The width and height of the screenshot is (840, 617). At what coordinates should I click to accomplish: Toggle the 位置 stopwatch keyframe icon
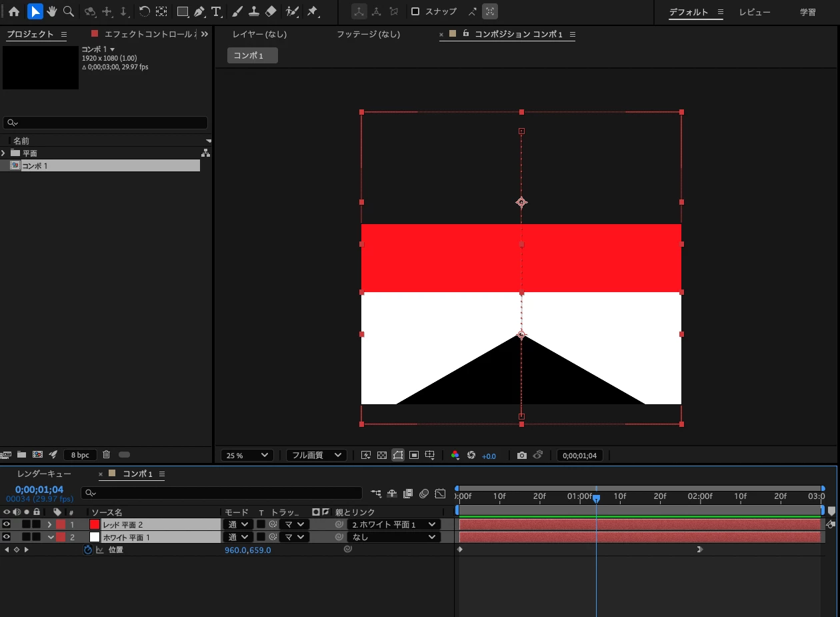coord(88,550)
